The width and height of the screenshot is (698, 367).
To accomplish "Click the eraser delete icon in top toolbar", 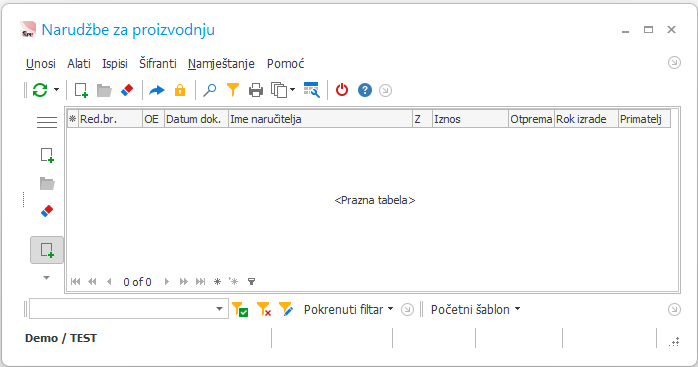I will tap(127, 90).
